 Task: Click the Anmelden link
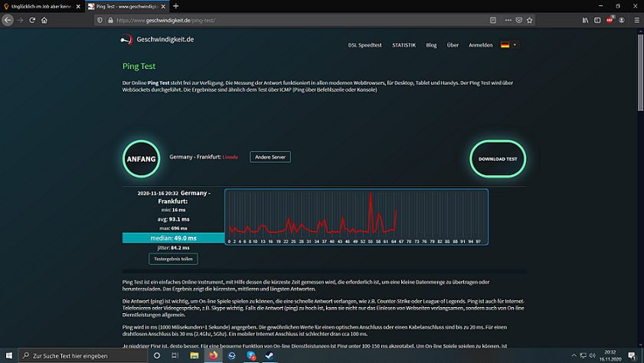coord(480,45)
